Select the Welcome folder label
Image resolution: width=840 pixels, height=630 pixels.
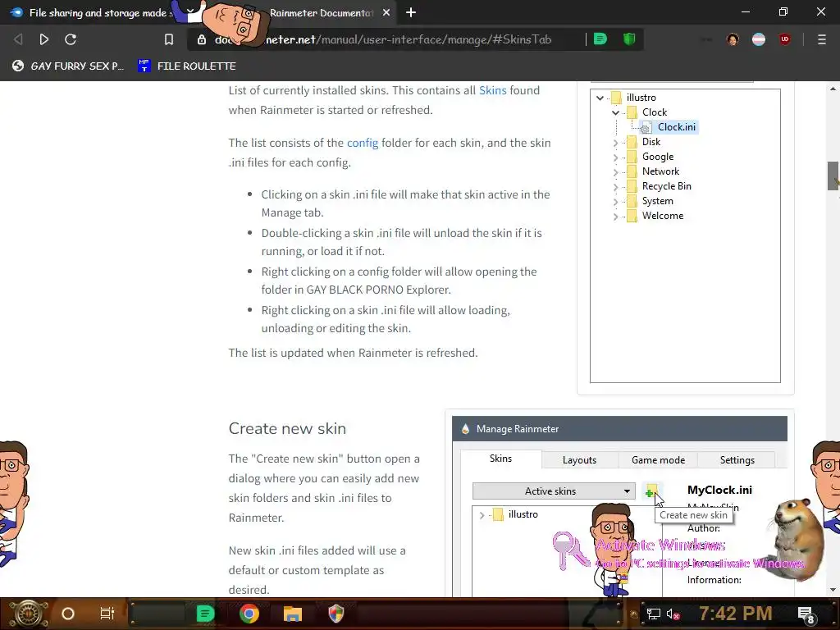[x=663, y=216]
